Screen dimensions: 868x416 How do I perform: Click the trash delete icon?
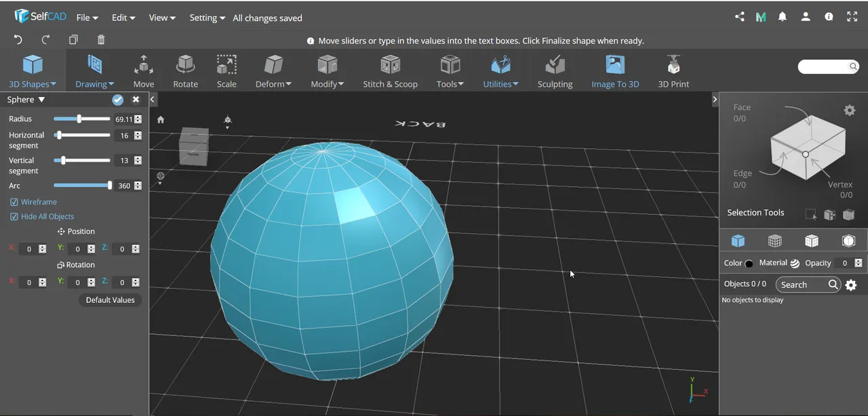click(x=101, y=40)
